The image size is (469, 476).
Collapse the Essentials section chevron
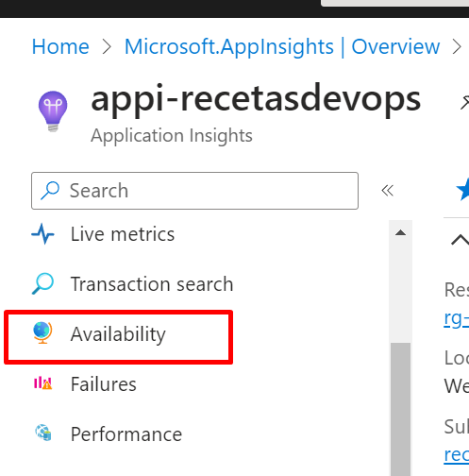[x=461, y=240]
